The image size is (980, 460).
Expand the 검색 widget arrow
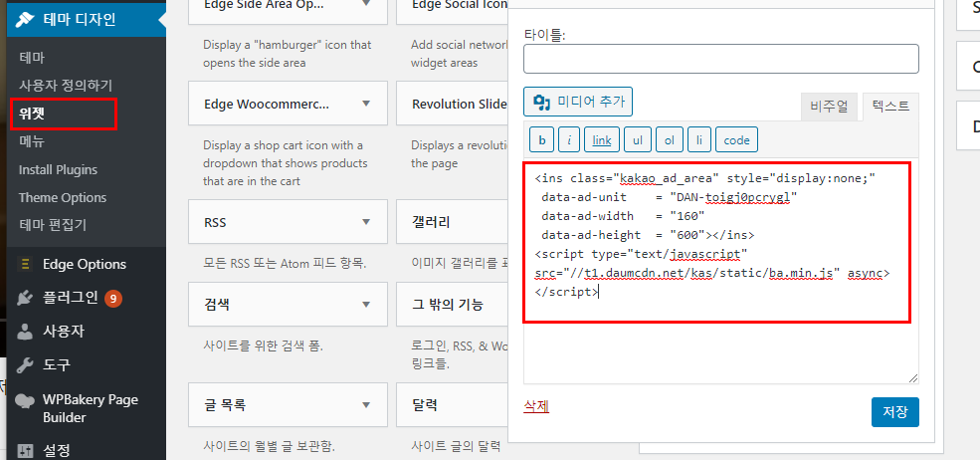366,305
